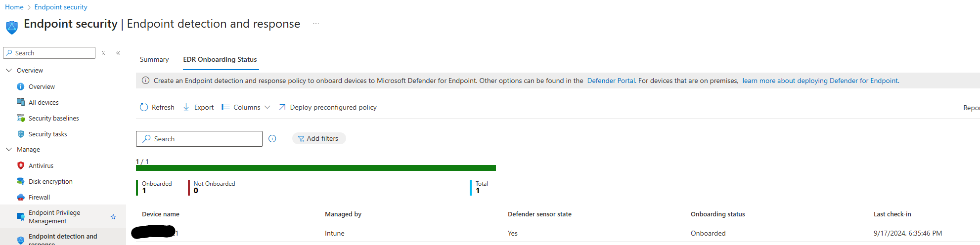The image size is (980, 245).
Task: Click the Overview info icon in sidebar
Action: tap(20, 86)
